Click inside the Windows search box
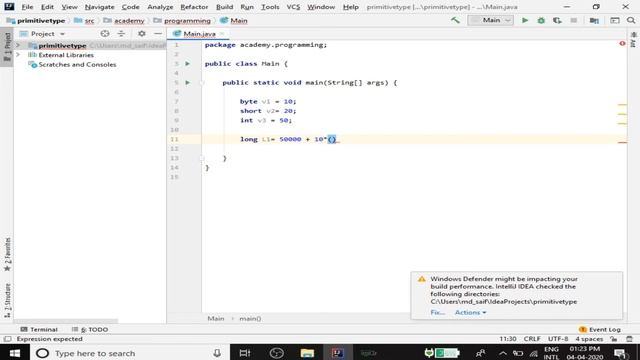 [130, 353]
